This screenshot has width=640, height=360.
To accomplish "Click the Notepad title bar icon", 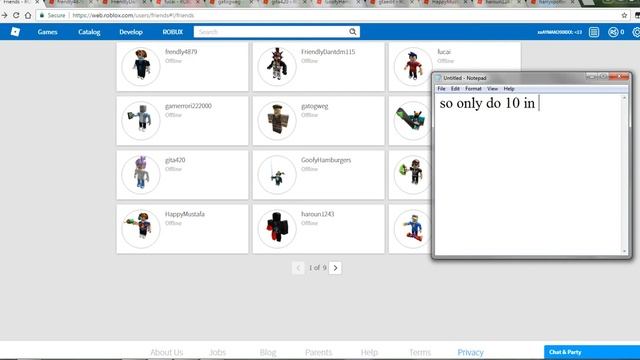I will coord(438,78).
